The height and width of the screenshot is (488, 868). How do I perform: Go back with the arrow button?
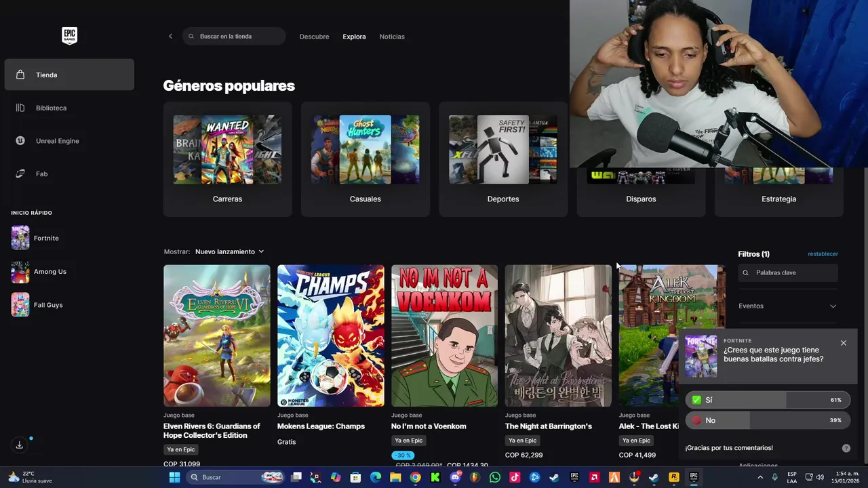[x=170, y=37]
